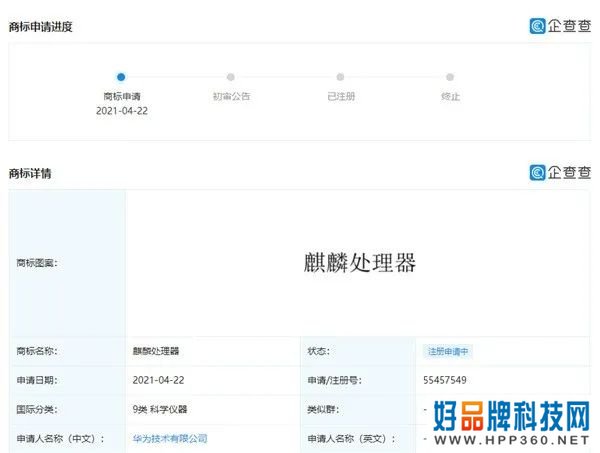Screen dimensions: 600x453
Task: Click the 国际分类 row label
Action: [x=37, y=409]
